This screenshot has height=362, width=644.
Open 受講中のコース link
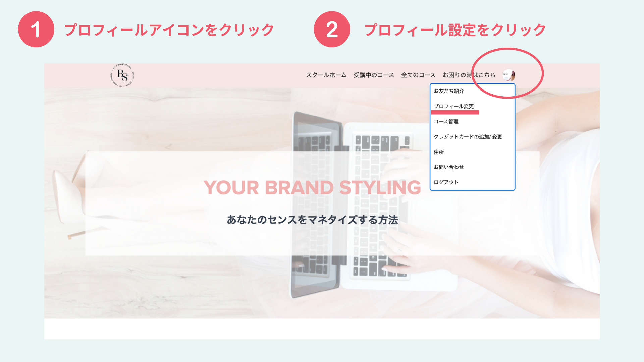374,75
